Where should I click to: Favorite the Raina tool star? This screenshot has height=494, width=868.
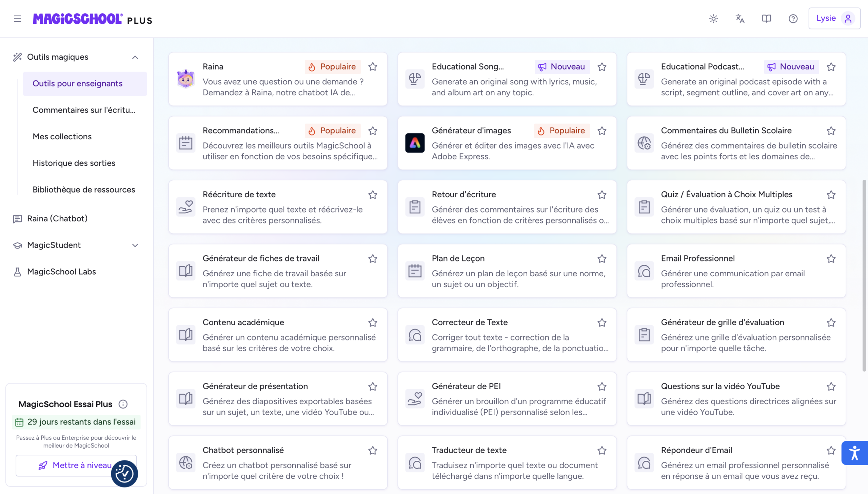[x=373, y=67]
